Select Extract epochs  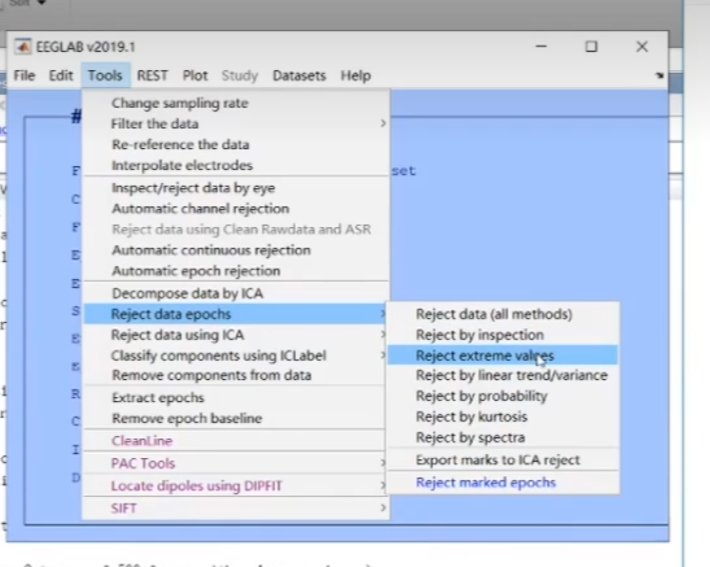[157, 398]
